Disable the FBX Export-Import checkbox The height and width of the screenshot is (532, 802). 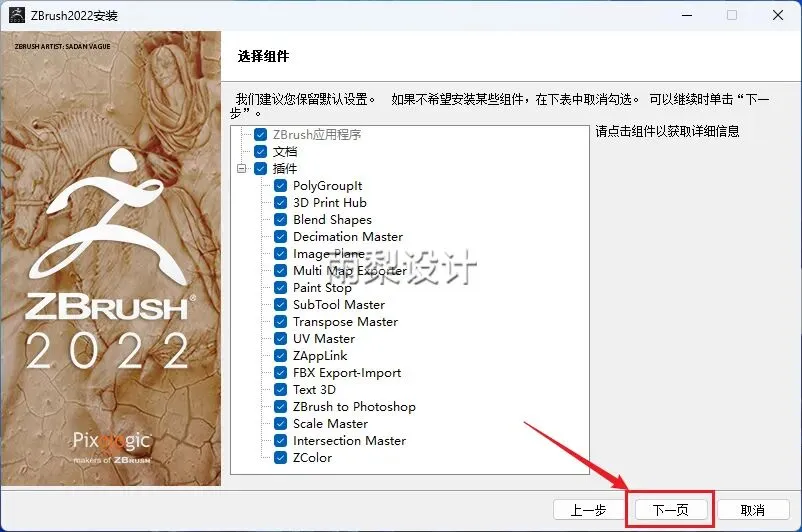point(280,372)
